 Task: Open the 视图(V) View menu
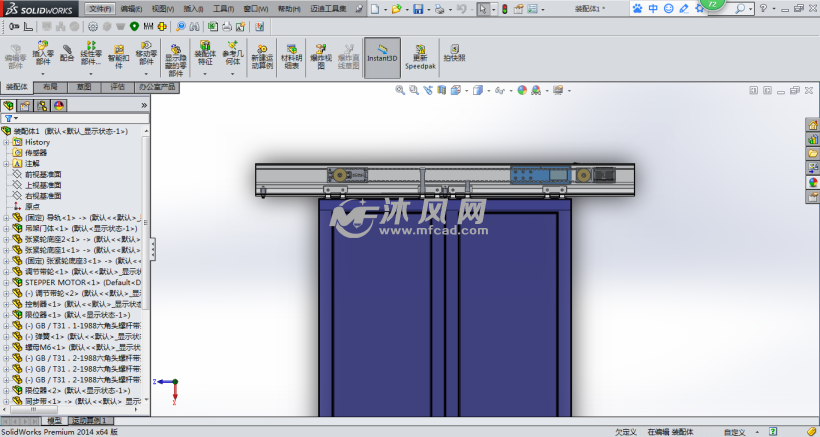(x=163, y=9)
